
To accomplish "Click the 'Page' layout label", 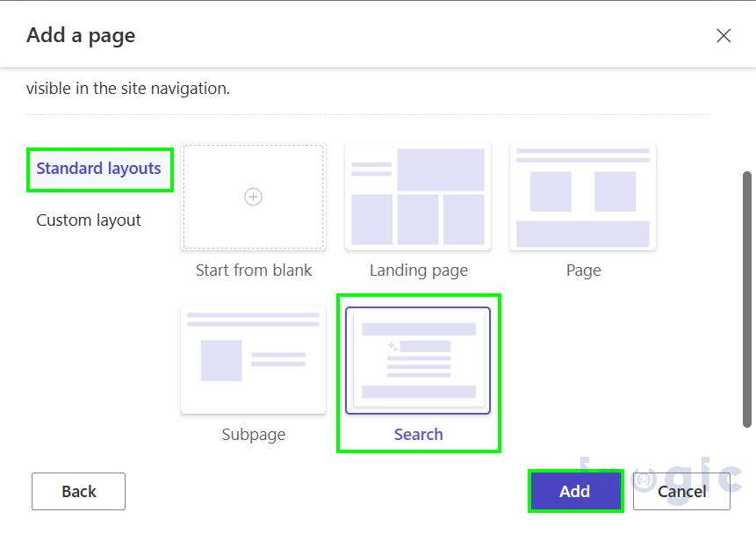I will pyautogui.click(x=583, y=271).
